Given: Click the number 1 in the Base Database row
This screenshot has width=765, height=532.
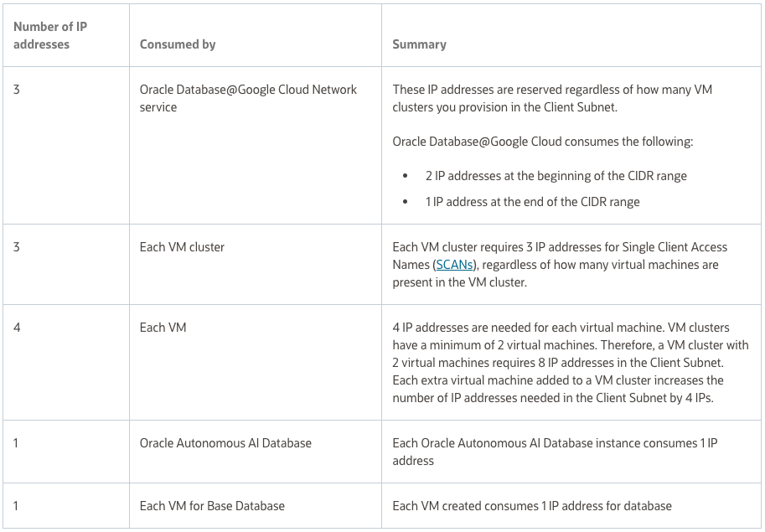Looking at the screenshot, I should coord(16,506).
